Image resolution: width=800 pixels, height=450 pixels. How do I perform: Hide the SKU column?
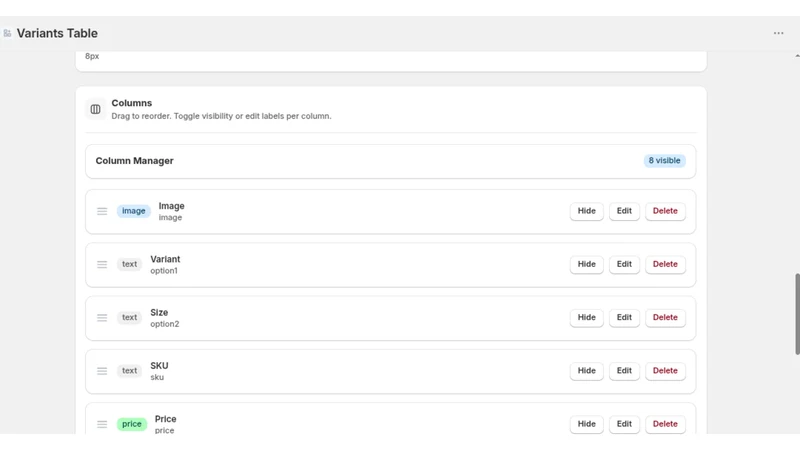pos(586,371)
